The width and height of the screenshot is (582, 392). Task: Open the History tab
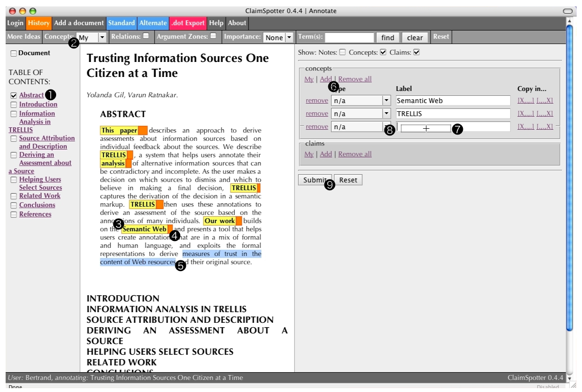pos(39,23)
